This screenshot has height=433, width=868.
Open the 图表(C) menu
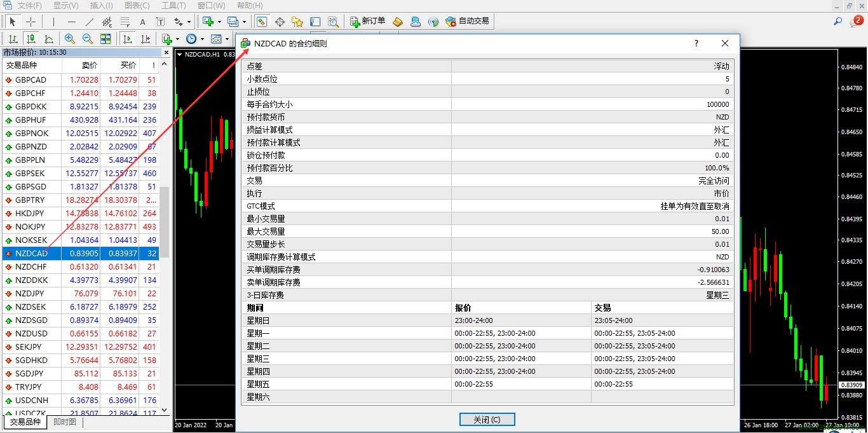pyautogui.click(x=137, y=6)
